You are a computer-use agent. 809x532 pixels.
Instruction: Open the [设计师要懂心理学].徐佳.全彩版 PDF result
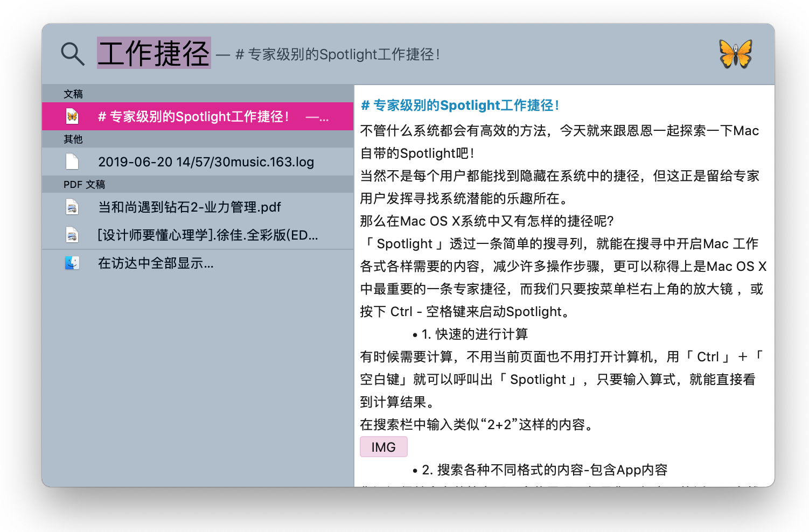pyautogui.click(x=198, y=235)
